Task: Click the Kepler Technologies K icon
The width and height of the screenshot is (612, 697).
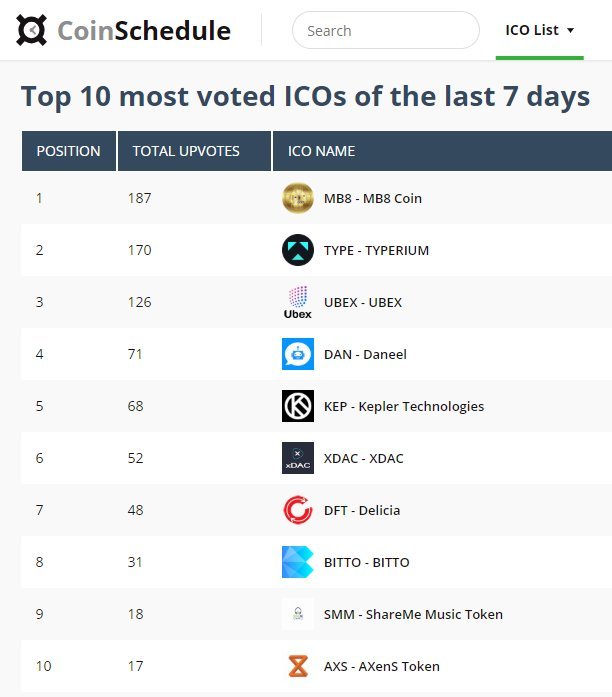Action: point(298,406)
